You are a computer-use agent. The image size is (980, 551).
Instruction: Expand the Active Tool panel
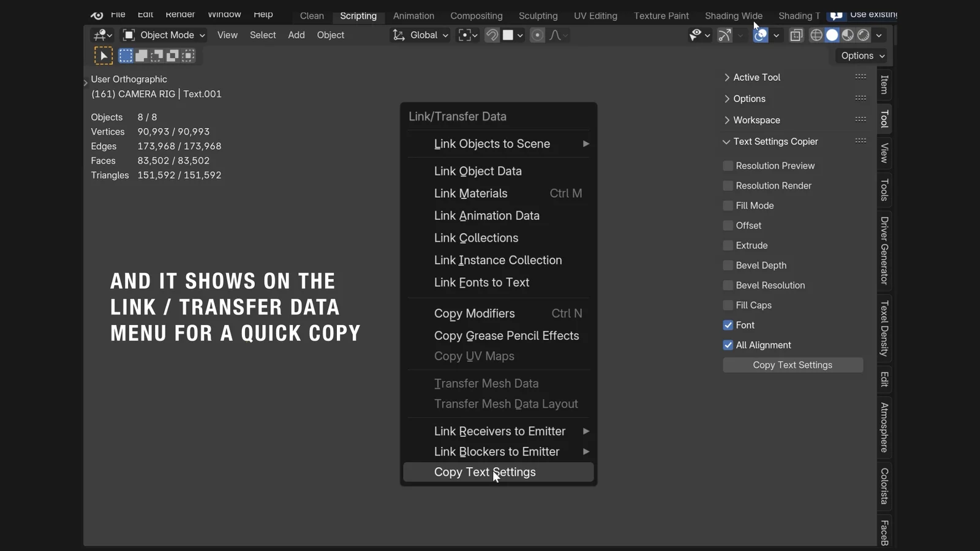click(756, 77)
